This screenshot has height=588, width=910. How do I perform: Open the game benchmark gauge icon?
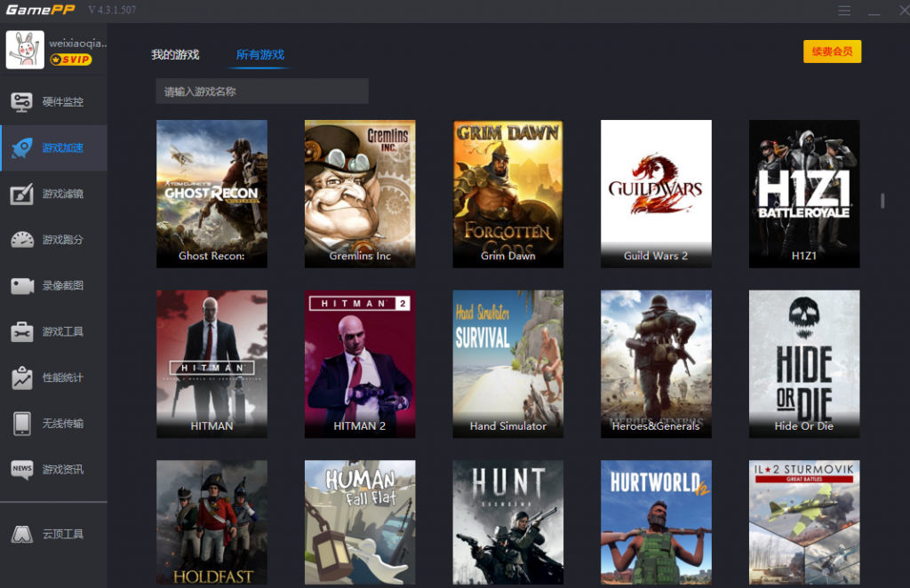pyautogui.click(x=22, y=240)
